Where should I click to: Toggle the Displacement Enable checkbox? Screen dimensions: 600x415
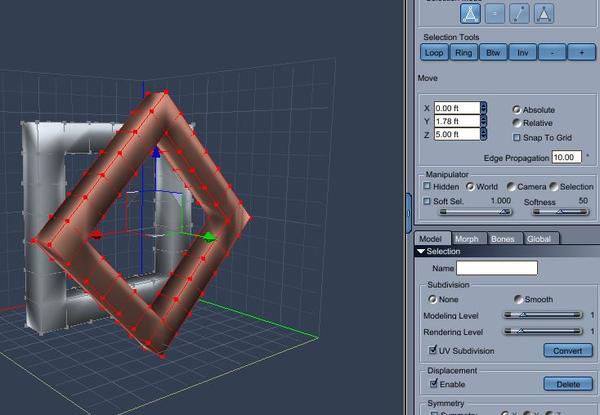click(x=434, y=383)
